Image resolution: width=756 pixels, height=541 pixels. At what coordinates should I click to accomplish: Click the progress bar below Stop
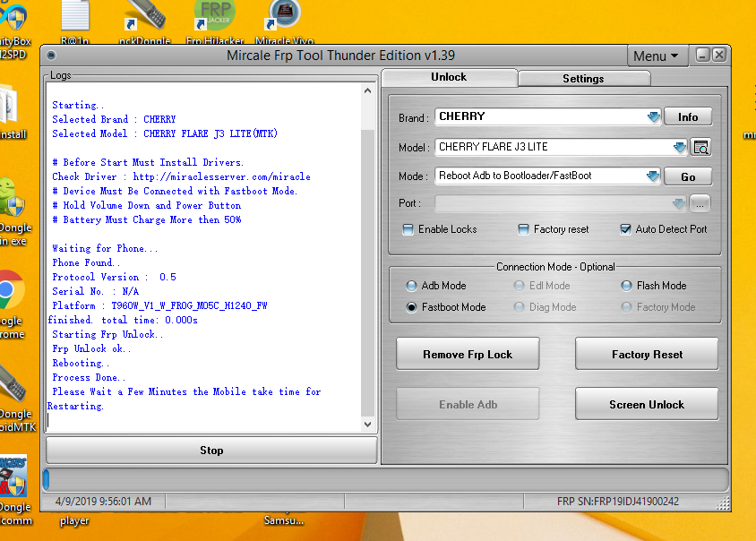tap(386, 480)
